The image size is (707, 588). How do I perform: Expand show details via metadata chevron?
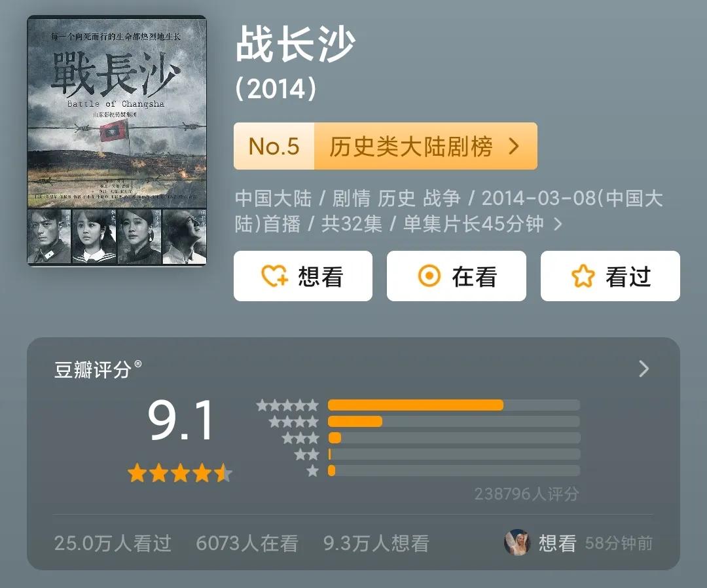(558, 224)
